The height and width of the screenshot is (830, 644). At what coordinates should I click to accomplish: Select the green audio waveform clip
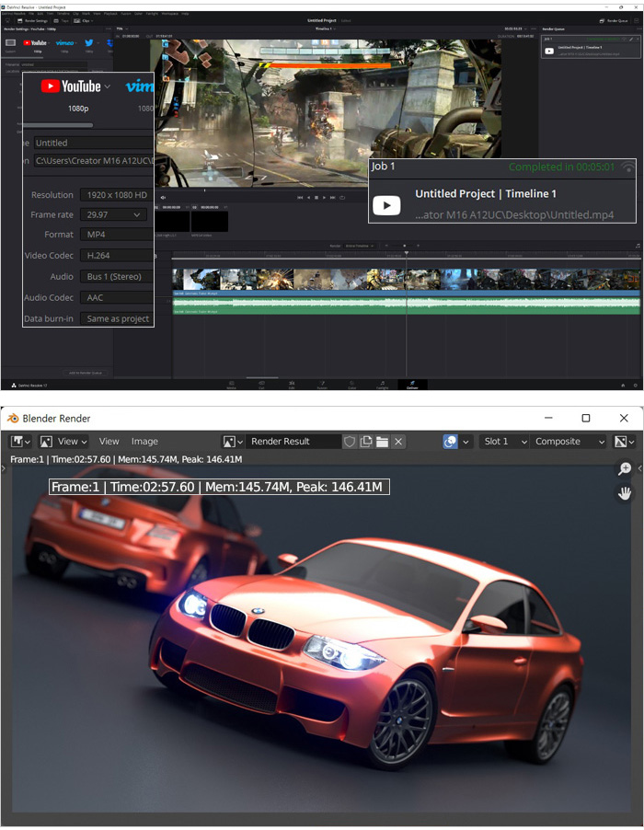pos(407,304)
